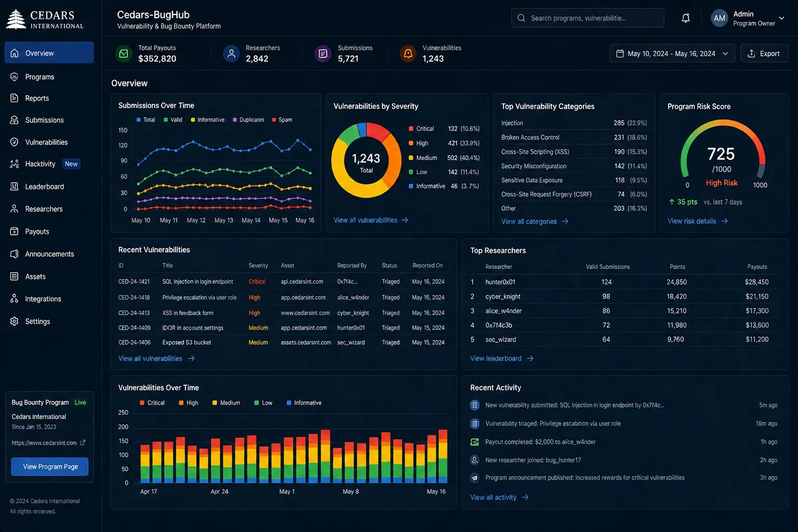This screenshot has width=798, height=532.
Task: Click the Submissions sidebar icon
Action: tap(15, 120)
